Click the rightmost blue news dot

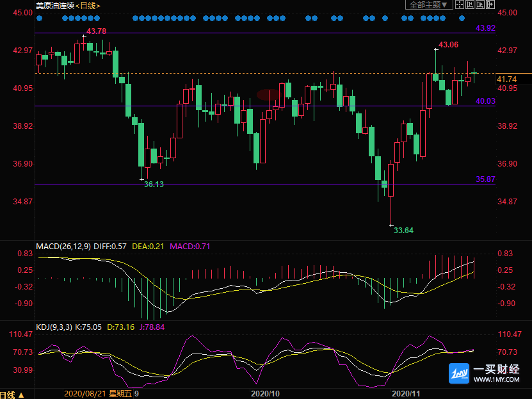point(462,19)
